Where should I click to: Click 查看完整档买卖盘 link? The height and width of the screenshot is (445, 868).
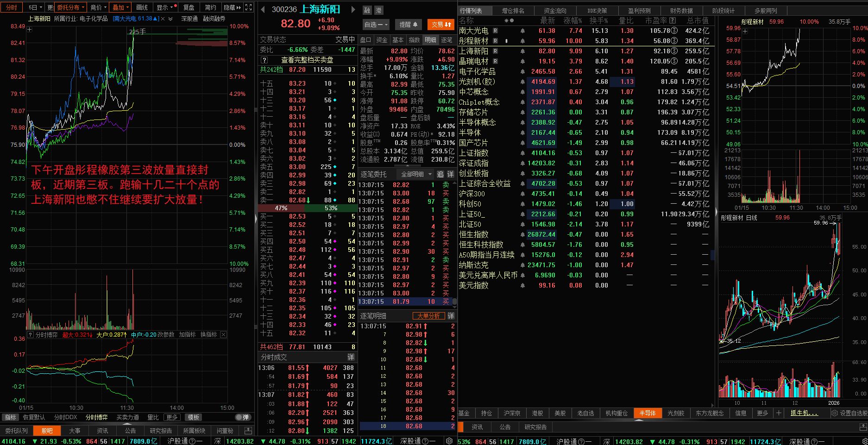pos(308,60)
